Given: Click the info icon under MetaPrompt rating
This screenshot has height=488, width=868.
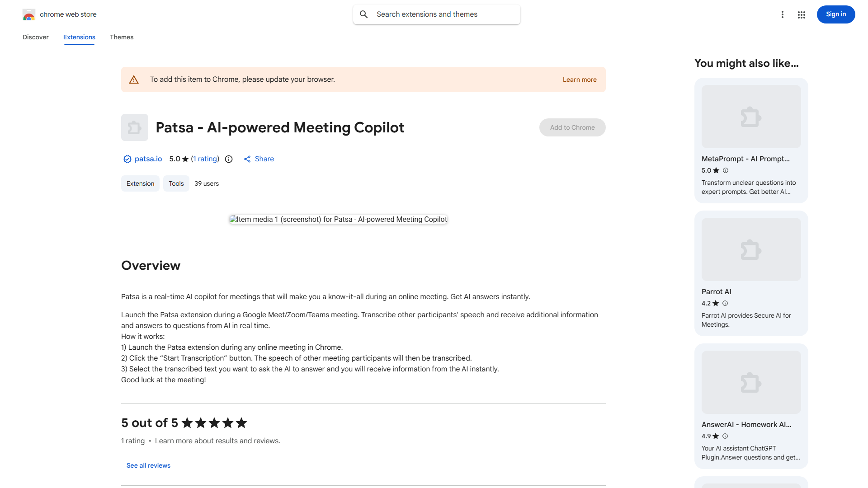Looking at the screenshot, I should pyautogui.click(x=726, y=170).
